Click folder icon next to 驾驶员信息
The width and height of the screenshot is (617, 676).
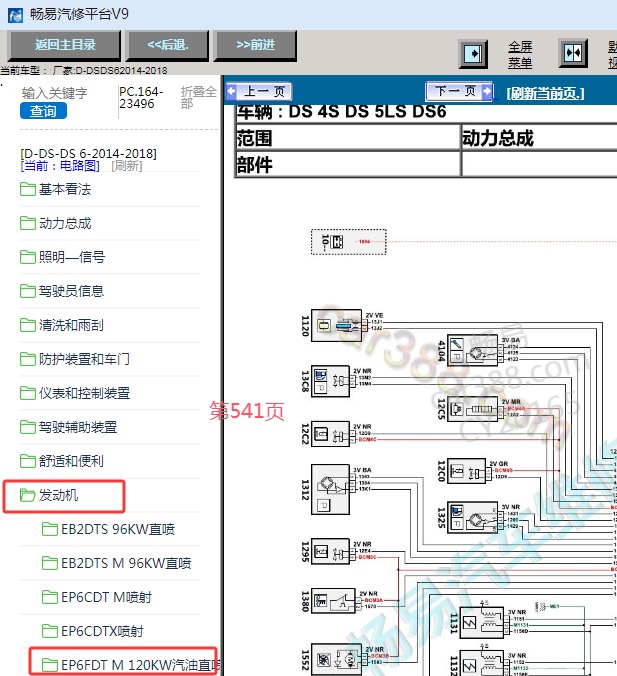click(x=28, y=291)
